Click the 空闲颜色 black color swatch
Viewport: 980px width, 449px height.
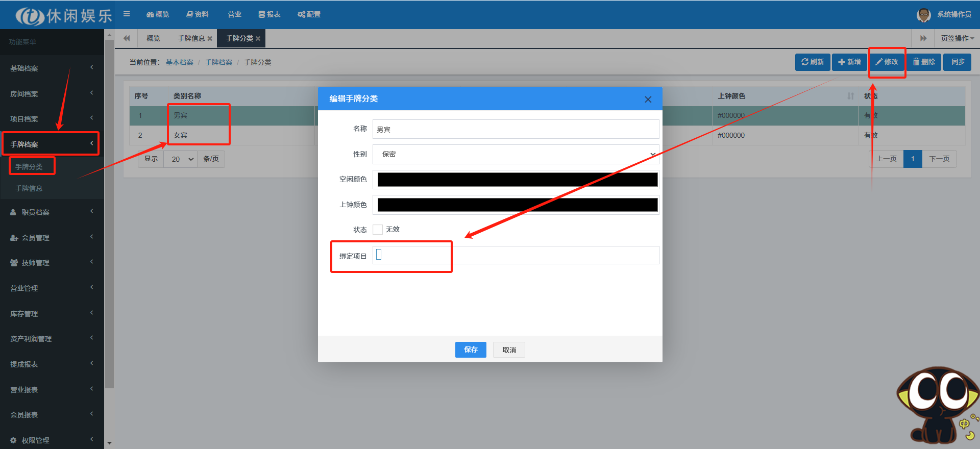517,180
